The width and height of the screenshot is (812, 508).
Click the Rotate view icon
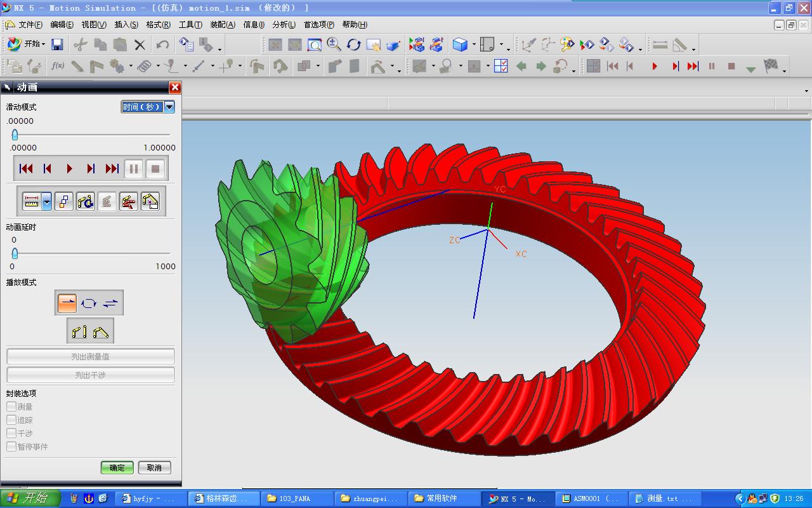354,44
